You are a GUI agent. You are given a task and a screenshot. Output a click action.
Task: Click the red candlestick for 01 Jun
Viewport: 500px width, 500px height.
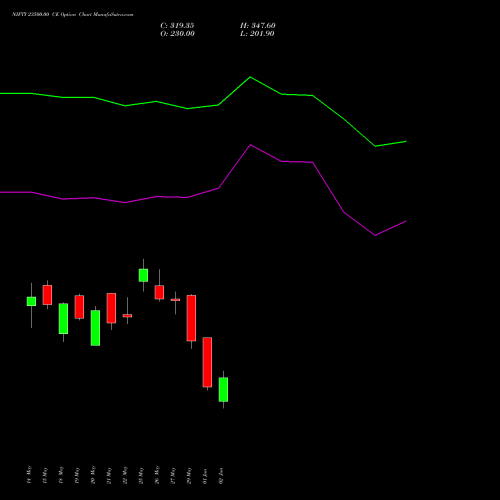click(207, 362)
